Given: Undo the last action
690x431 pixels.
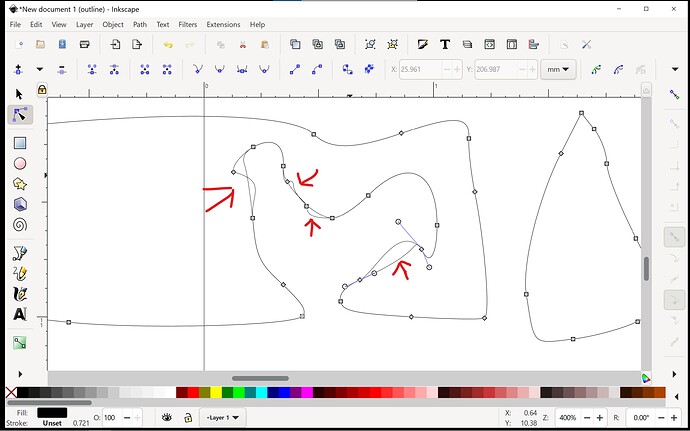Looking at the screenshot, I should [x=168, y=44].
